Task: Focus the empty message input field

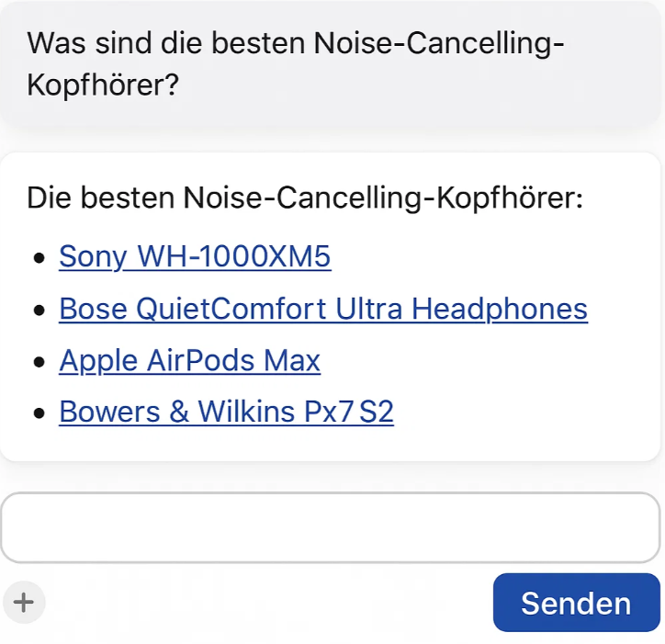Action: click(331, 527)
